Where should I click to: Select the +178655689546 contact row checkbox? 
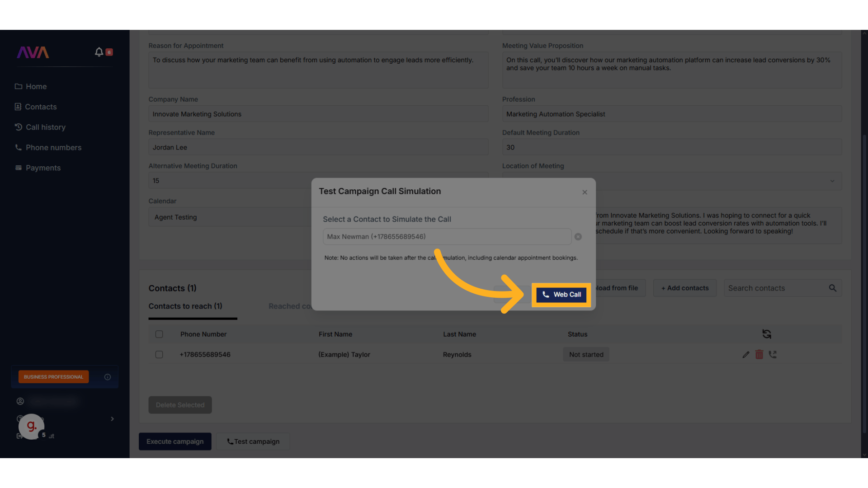159,355
